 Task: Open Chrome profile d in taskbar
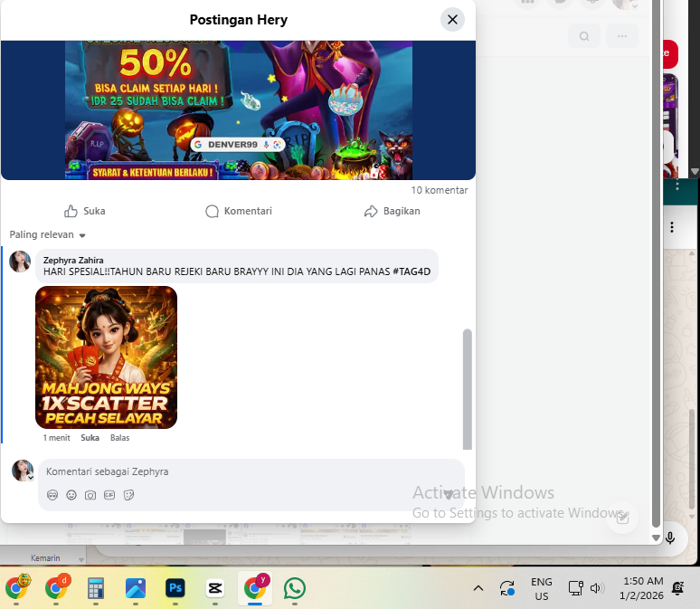56,588
